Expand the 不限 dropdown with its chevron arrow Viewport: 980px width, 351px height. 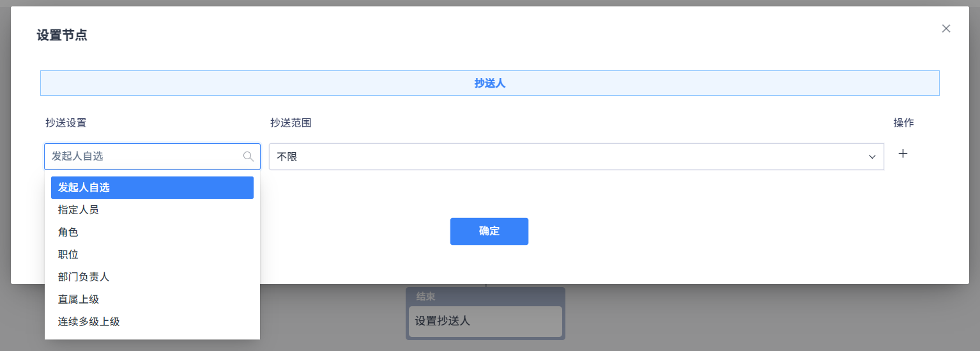(x=872, y=157)
